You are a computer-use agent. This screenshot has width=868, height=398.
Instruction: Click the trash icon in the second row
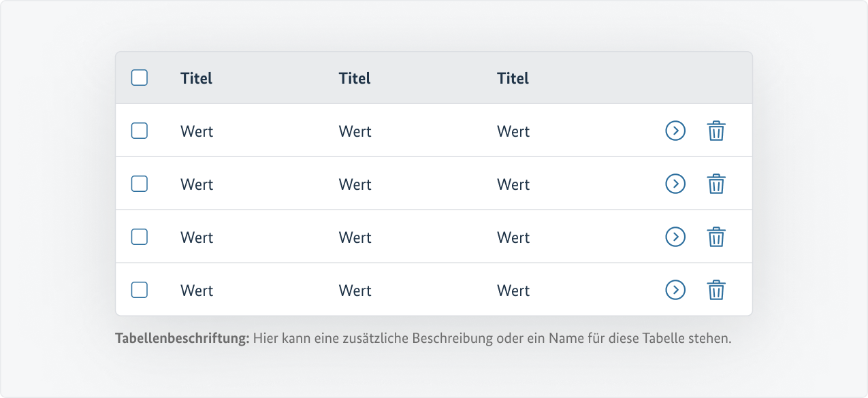click(716, 184)
